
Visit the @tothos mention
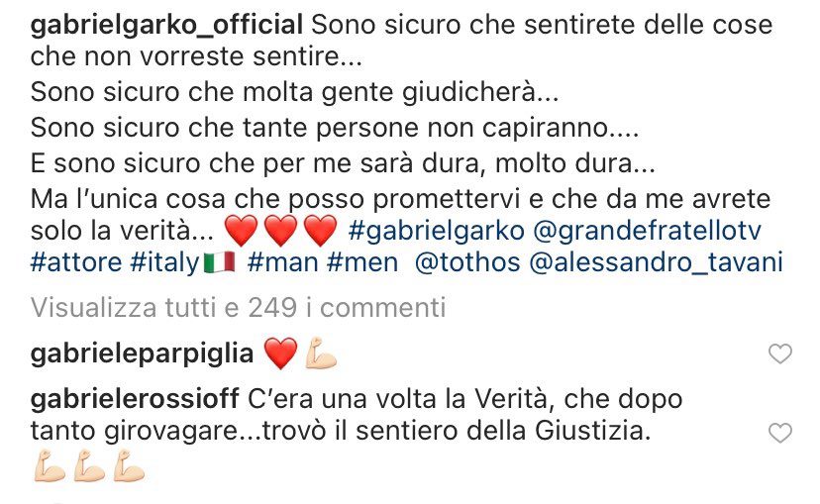click(467, 262)
